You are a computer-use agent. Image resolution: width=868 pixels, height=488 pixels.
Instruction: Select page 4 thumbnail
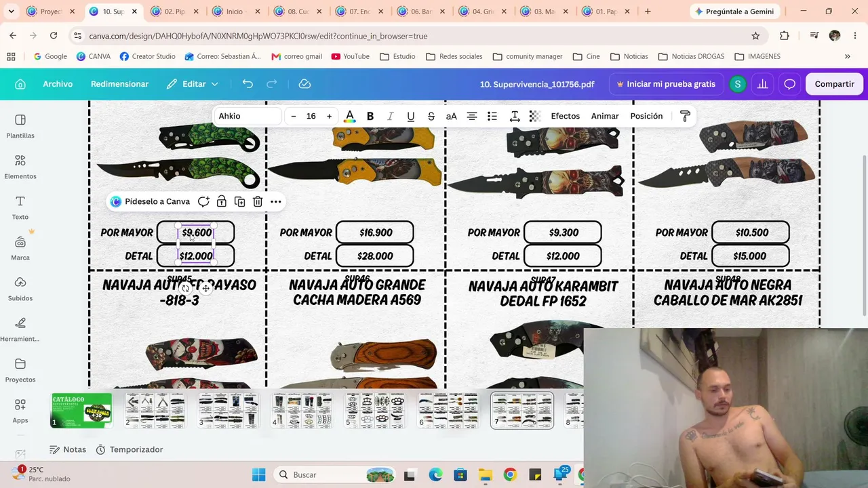pyautogui.click(x=302, y=411)
